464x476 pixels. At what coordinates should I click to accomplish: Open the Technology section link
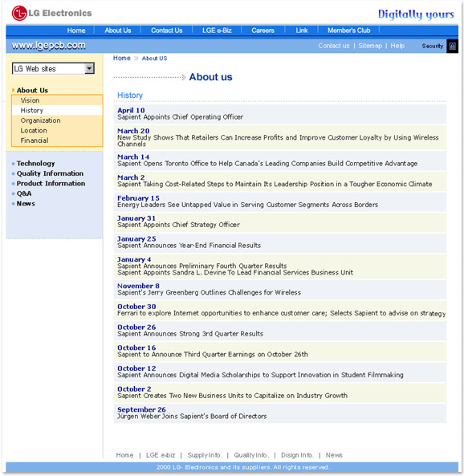pyautogui.click(x=36, y=163)
